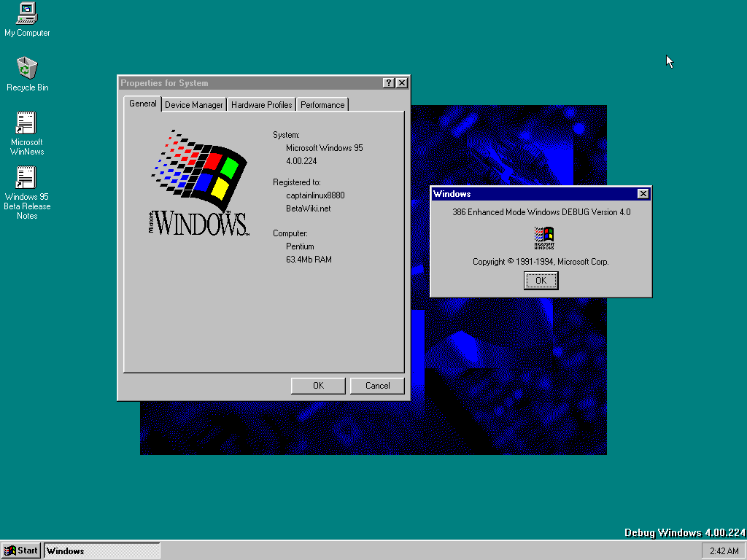
Task: Switch to the Device Manager tab
Action: point(194,105)
